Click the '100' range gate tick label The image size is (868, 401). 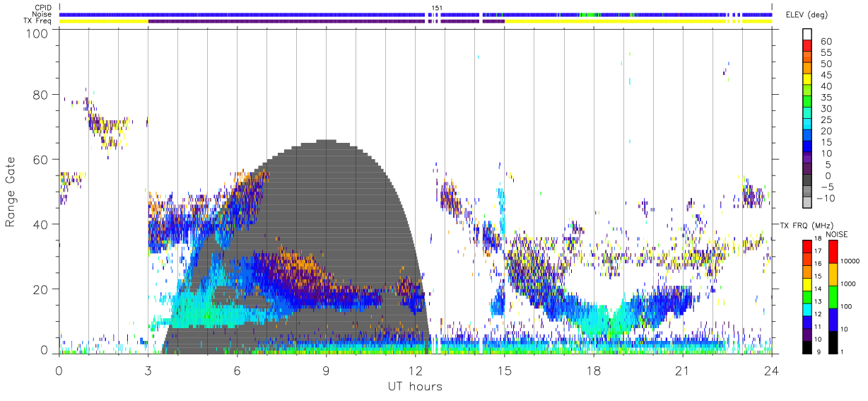[36, 33]
